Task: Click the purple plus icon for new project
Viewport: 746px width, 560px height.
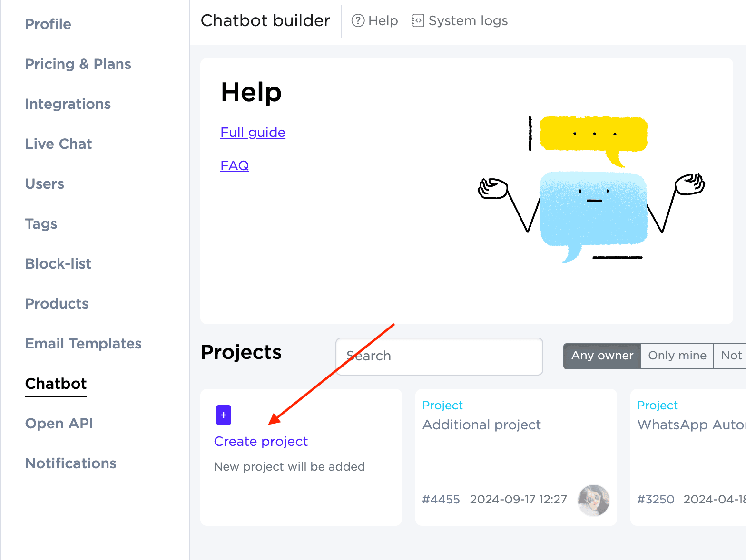Action: tap(223, 415)
